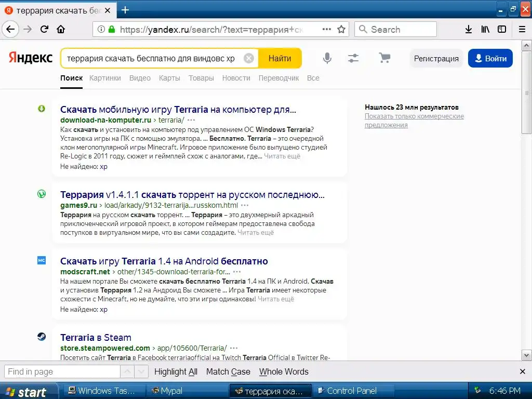The width and height of the screenshot is (532, 399).
Task: Open Скачать игру Terraria 1.4 на Android
Action: tap(164, 261)
